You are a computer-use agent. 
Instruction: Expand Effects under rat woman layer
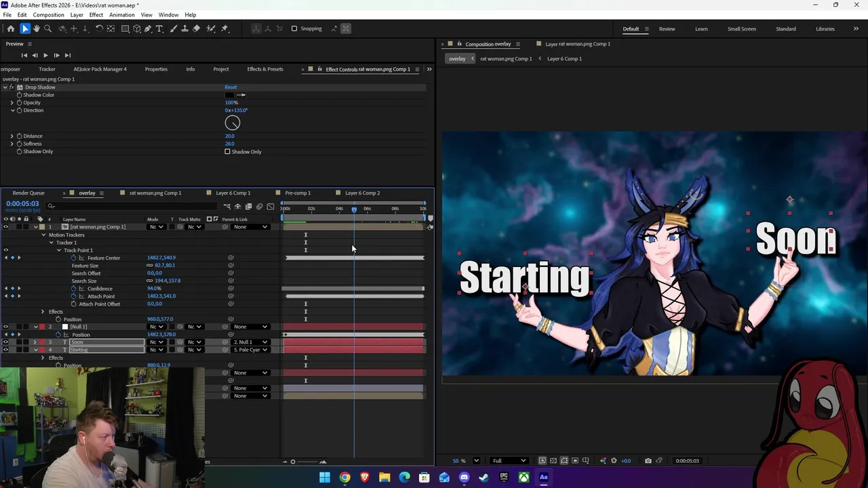coord(43,312)
